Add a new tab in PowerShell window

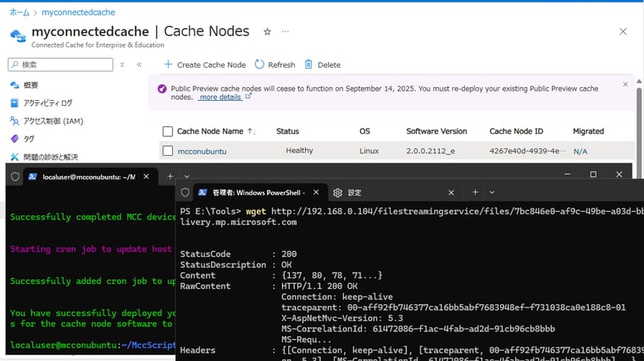click(x=475, y=192)
